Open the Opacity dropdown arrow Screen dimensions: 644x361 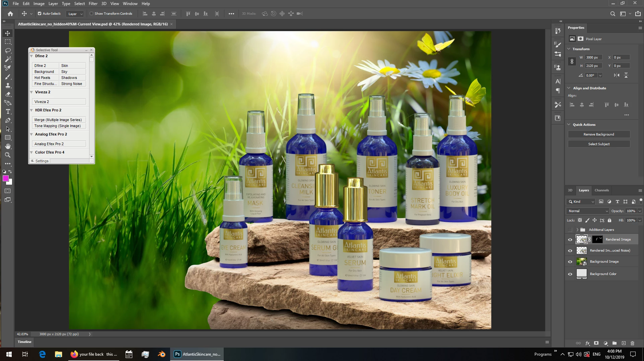640,211
